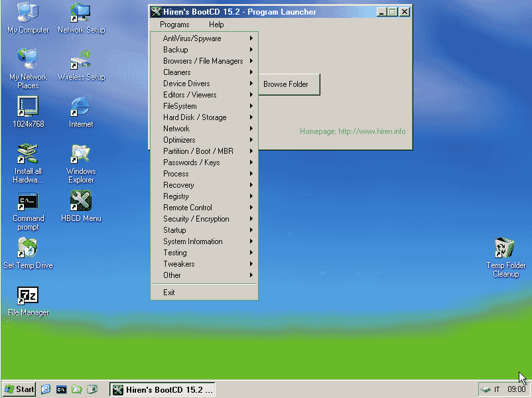
Task: Click taskbar quick-launch monitor icon
Action: pos(92,389)
